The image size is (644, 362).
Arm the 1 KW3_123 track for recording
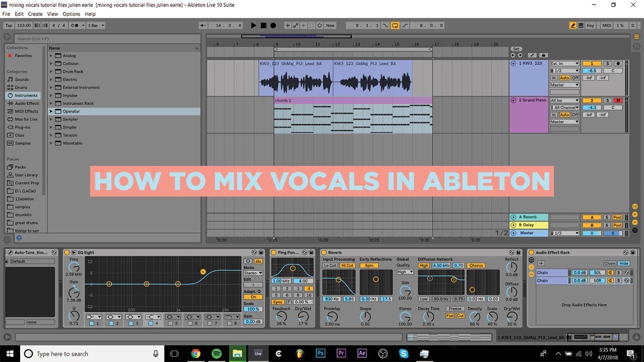pyautogui.click(x=618, y=64)
